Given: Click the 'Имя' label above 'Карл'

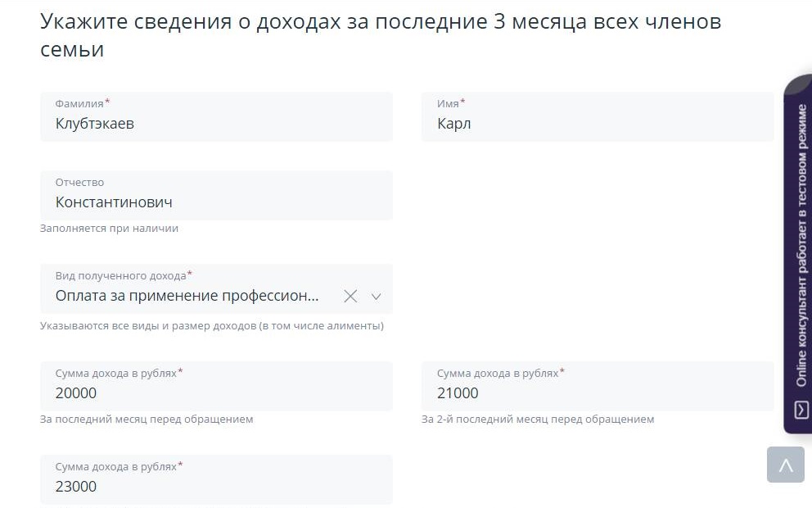Looking at the screenshot, I should point(448,104).
